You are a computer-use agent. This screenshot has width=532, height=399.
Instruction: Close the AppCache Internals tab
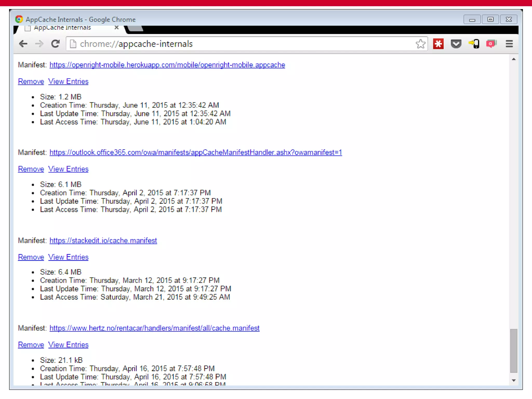[117, 28]
